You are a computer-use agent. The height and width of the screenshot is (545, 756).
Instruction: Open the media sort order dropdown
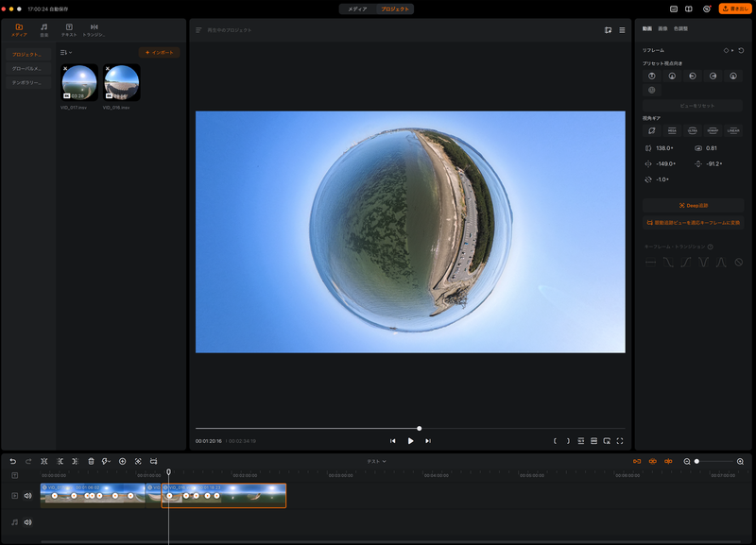pos(66,53)
